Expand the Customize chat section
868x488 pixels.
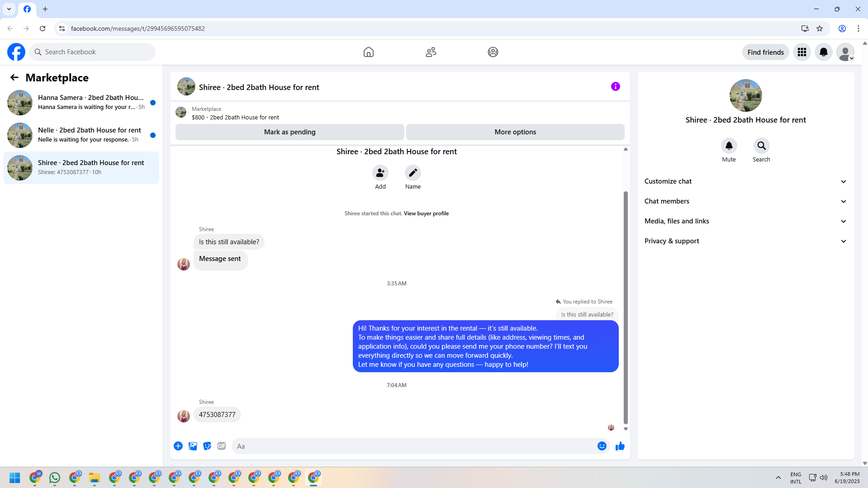pos(745,181)
